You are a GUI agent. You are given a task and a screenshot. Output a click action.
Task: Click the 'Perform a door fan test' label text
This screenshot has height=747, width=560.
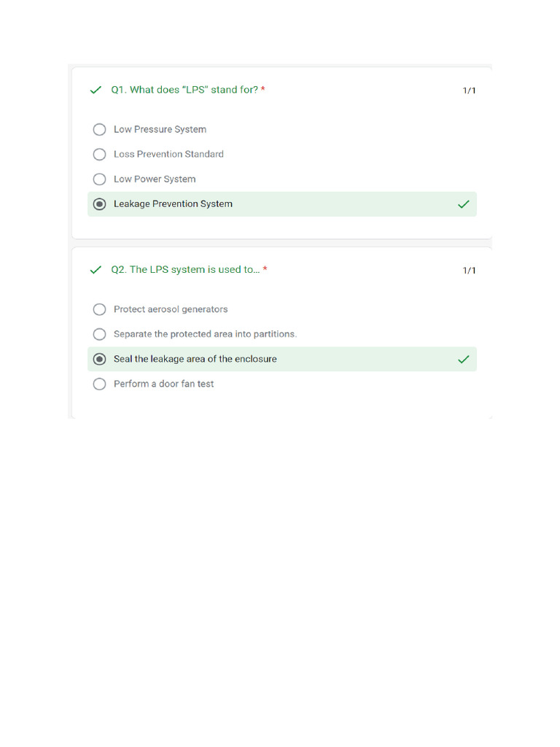[163, 384]
